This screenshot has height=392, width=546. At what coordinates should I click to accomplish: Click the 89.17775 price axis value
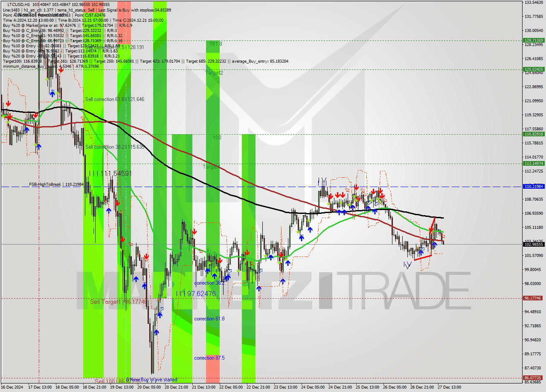(x=534, y=354)
